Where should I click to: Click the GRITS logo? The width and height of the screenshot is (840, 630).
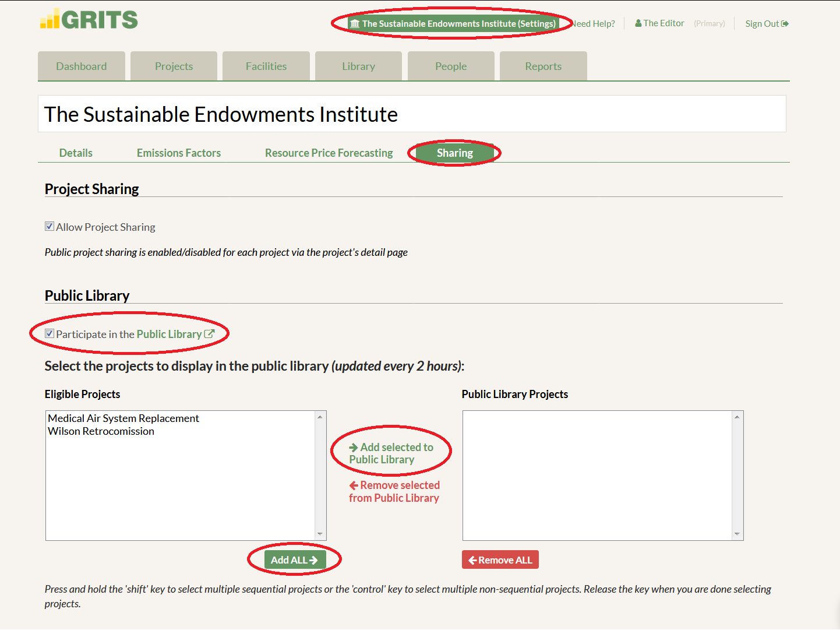[x=89, y=19]
